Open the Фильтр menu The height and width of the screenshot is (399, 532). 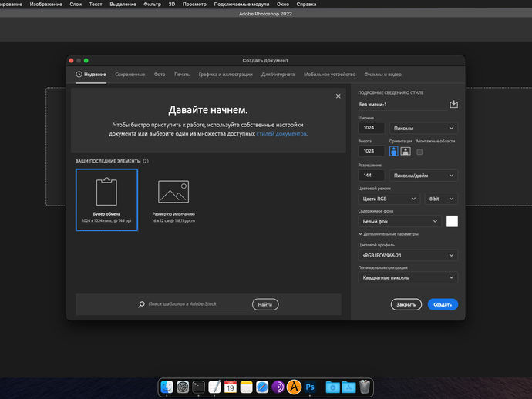(x=152, y=4)
